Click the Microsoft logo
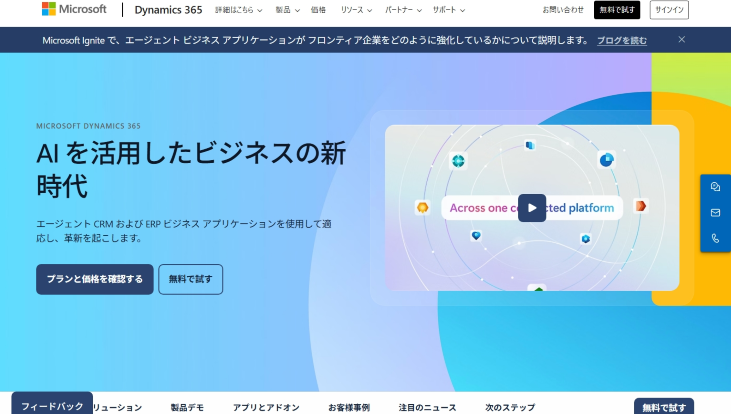Viewport: 731px width, 414px height. tap(74, 10)
